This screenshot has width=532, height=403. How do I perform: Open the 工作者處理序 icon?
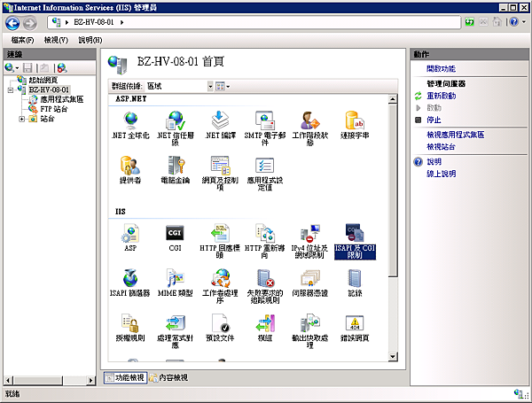coord(220,286)
